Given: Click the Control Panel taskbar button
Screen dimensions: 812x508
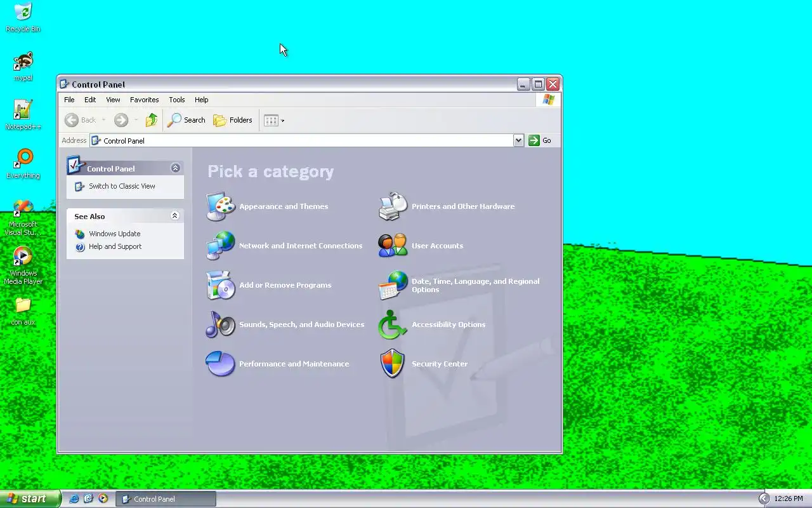Looking at the screenshot, I should [166, 499].
